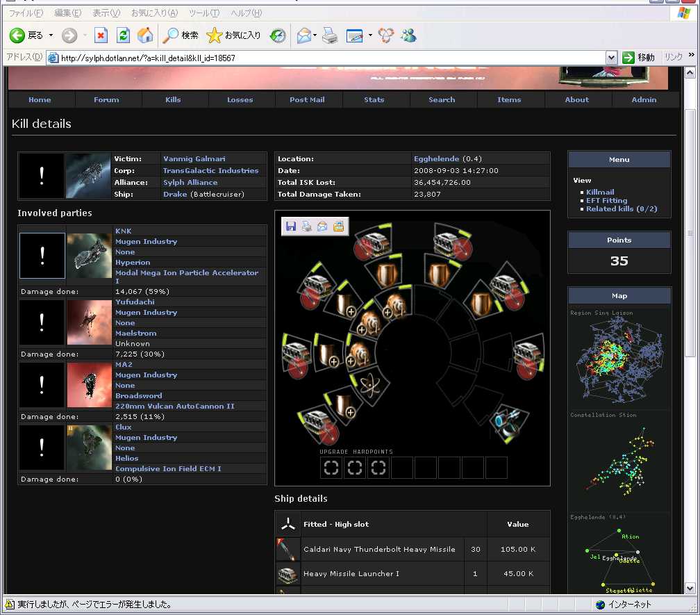This screenshot has width=700, height=615.
Task: Click the blue beam module in fitting wheel
Action: pos(510,423)
